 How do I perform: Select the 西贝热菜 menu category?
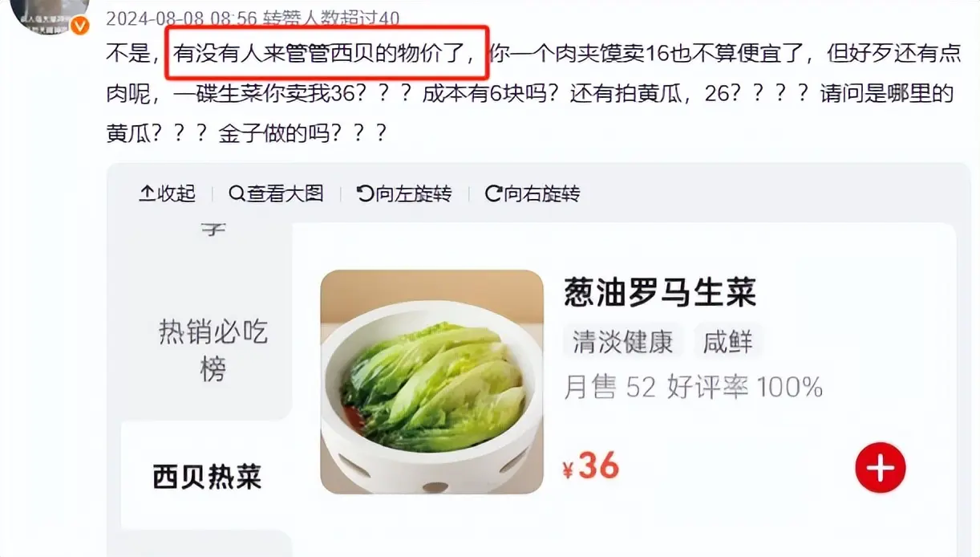207,477
